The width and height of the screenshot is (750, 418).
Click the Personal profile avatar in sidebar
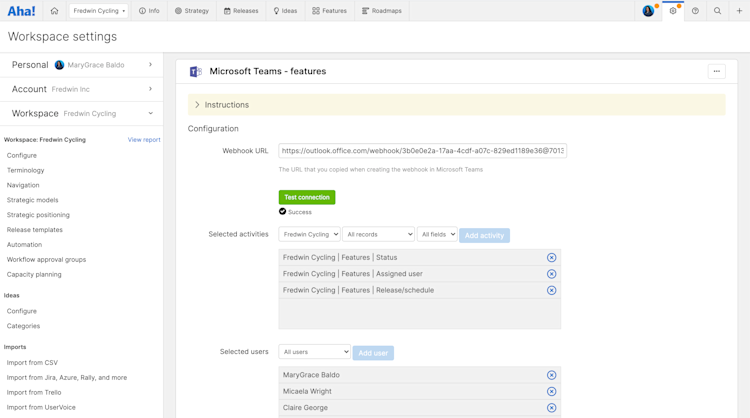coord(59,65)
